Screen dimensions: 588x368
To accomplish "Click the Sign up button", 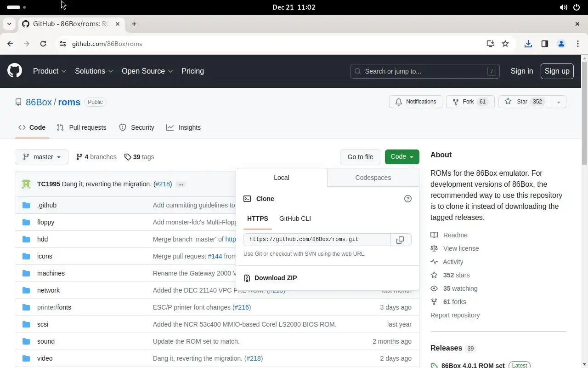I will (557, 71).
